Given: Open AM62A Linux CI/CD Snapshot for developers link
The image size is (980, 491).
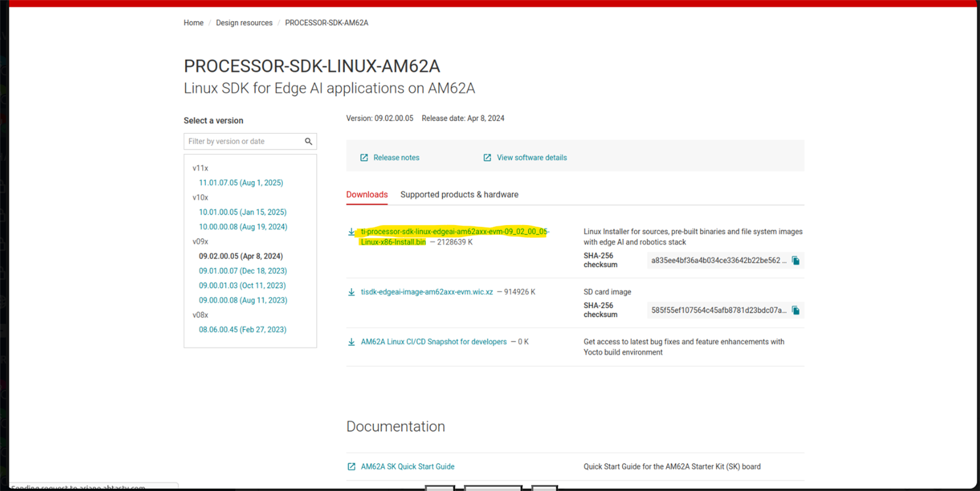Looking at the screenshot, I should 434,342.
